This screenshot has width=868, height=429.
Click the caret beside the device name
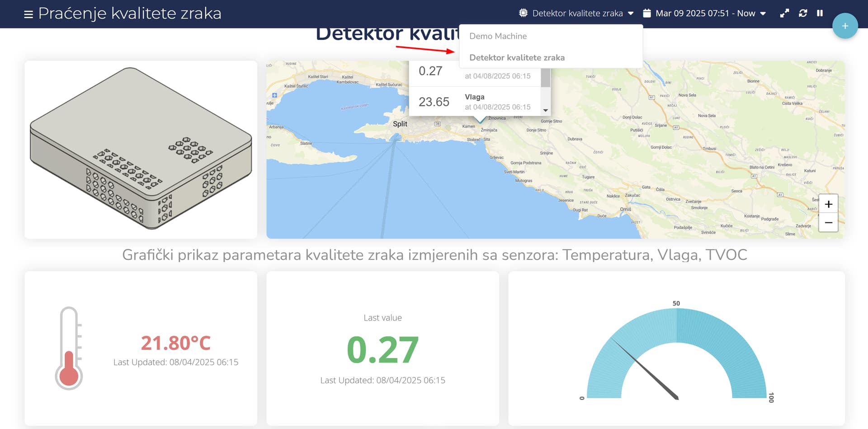point(631,14)
